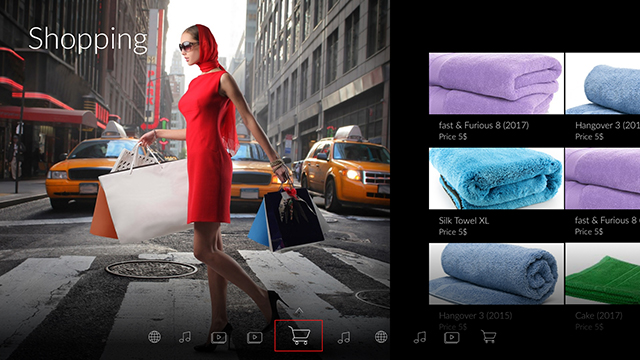
Task: Select the bright blue Silk Towel XL image
Action: pyautogui.click(x=496, y=178)
